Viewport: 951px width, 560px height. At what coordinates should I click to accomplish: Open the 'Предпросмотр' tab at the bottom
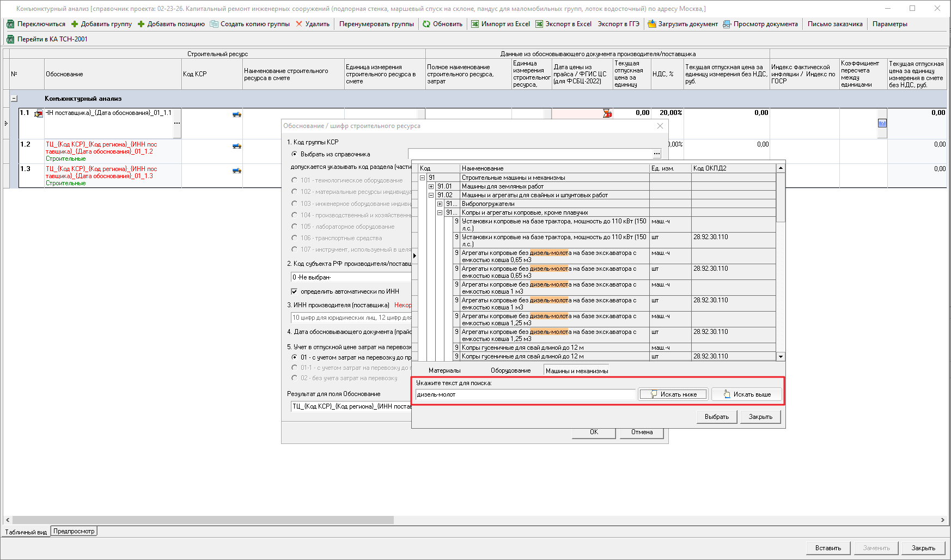tap(74, 531)
